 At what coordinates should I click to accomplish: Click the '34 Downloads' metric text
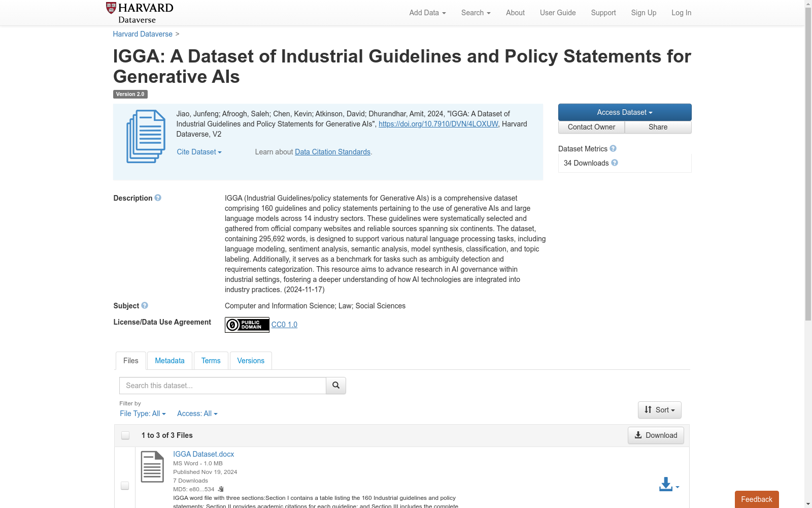pos(586,163)
